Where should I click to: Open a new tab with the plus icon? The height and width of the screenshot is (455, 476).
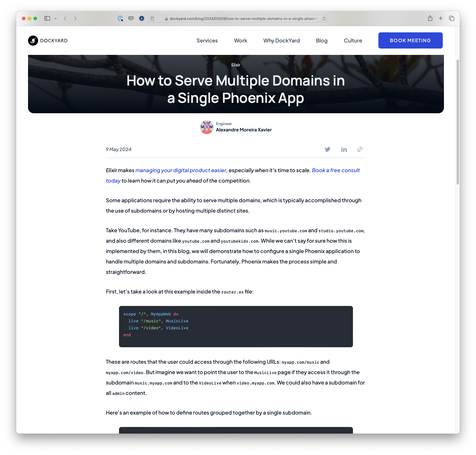click(x=440, y=18)
